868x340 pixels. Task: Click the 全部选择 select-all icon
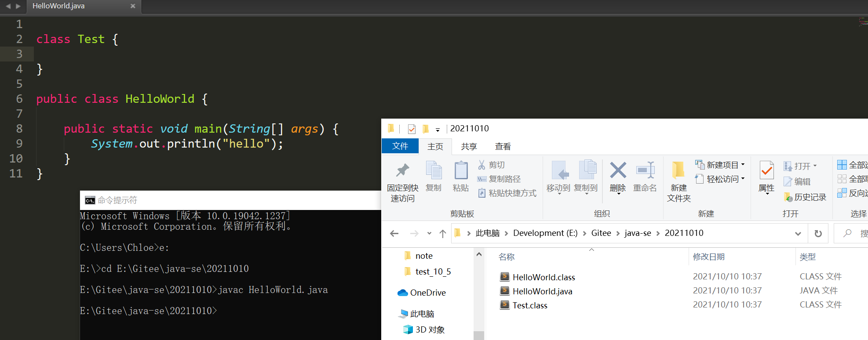click(842, 165)
